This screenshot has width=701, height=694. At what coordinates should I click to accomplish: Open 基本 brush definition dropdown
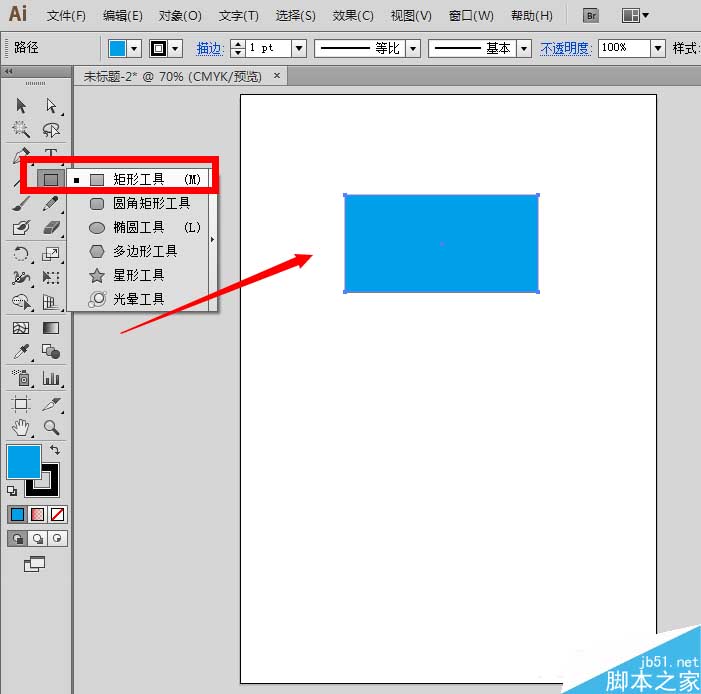[524, 48]
